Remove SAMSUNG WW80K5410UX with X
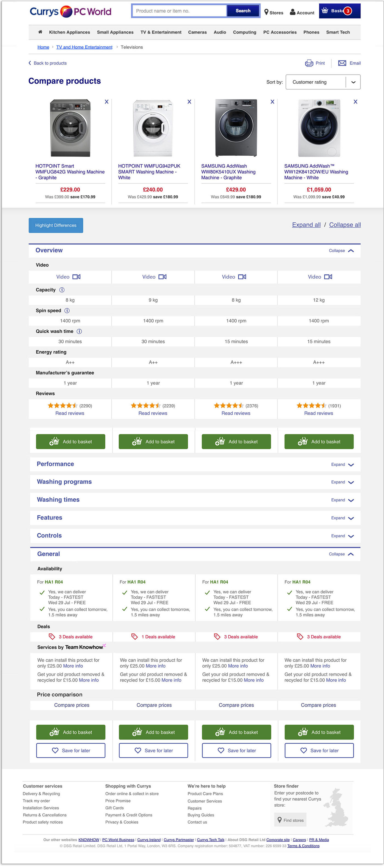The width and height of the screenshot is (384, 868). [x=272, y=102]
